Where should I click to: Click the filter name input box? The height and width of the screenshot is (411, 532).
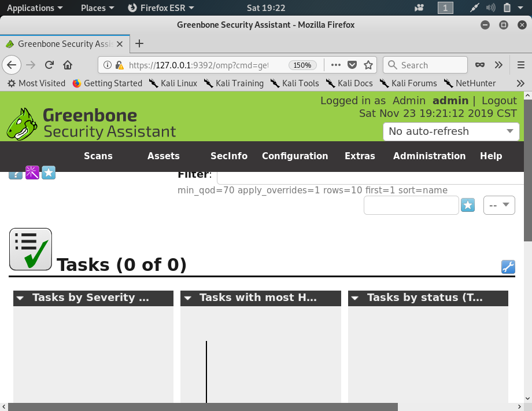coord(411,205)
